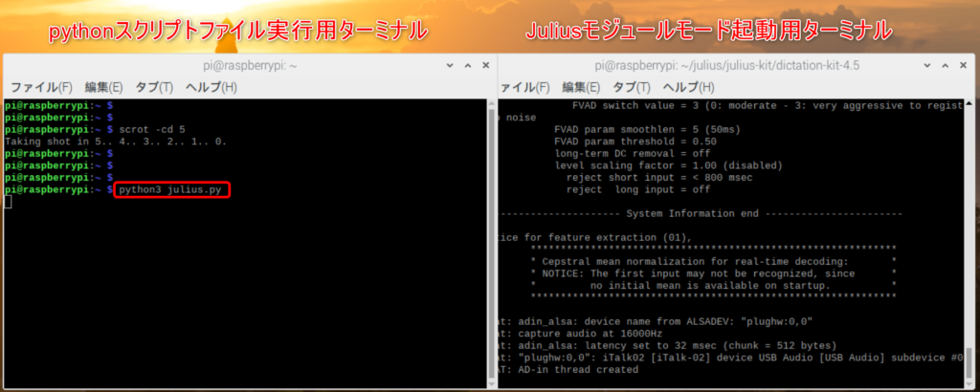Click 'python3 julius.py' command text
980x392 pixels.
point(170,189)
